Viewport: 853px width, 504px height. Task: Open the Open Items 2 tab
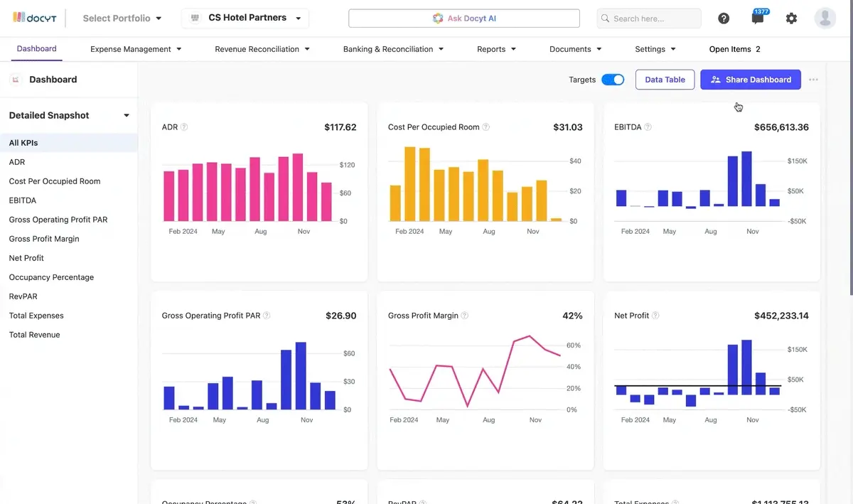tap(735, 49)
